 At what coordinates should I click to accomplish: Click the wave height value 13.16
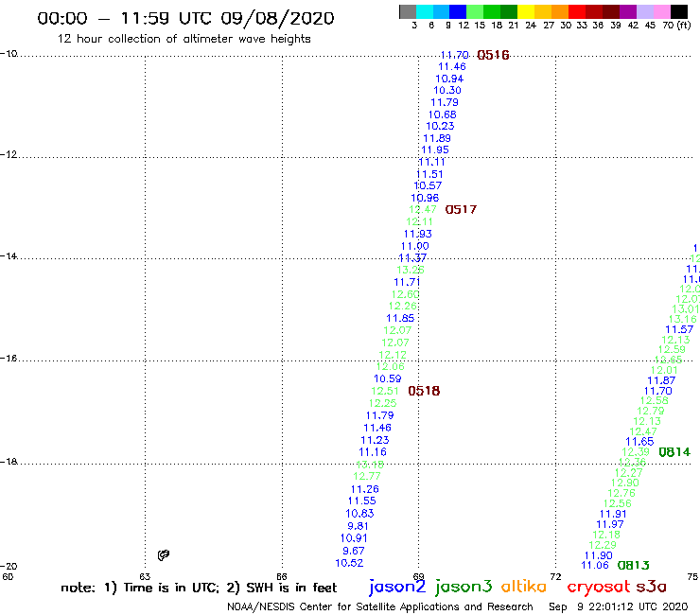click(x=683, y=319)
